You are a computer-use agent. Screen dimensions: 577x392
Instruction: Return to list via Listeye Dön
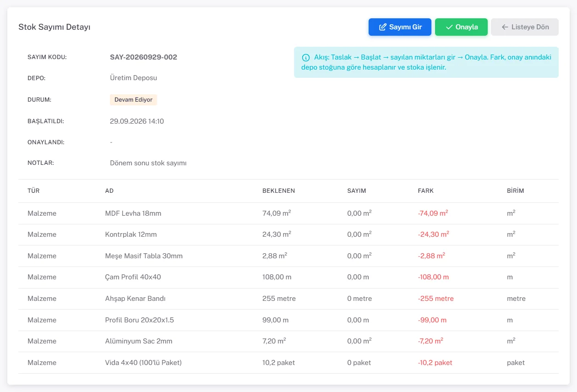click(x=525, y=27)
